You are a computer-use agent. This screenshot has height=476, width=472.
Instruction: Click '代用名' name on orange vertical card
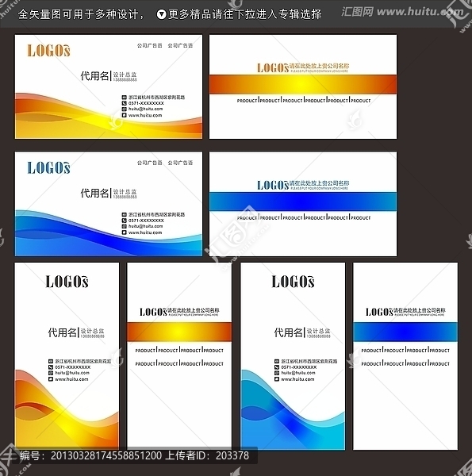[x=62, y=332]
